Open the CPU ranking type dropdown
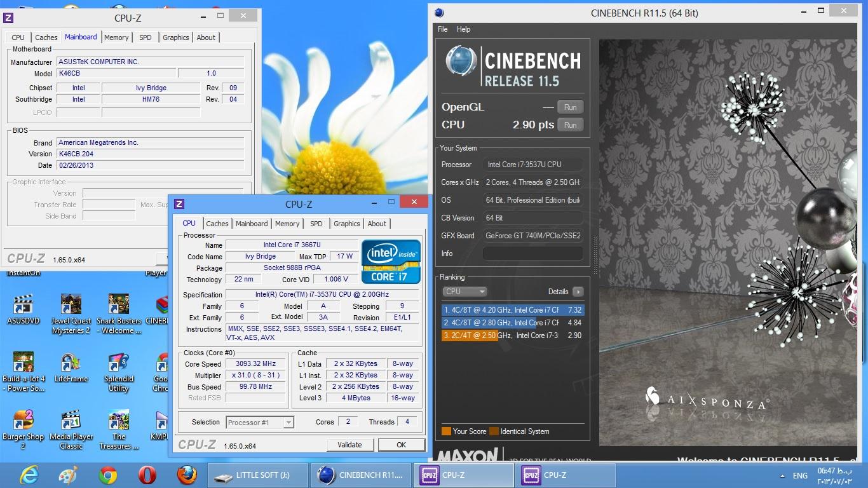The width and height of the screenshot is (868, 488). [465, 292]
